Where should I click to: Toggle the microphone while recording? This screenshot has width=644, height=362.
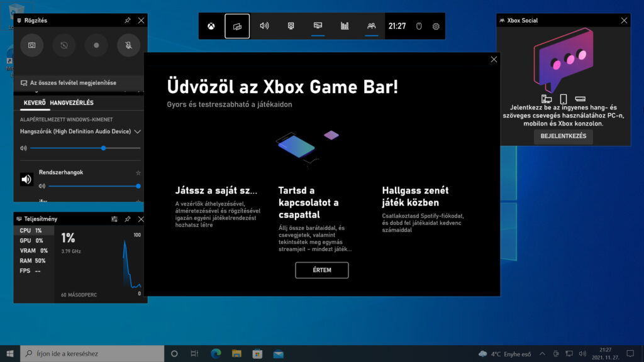tap(128, 45)
